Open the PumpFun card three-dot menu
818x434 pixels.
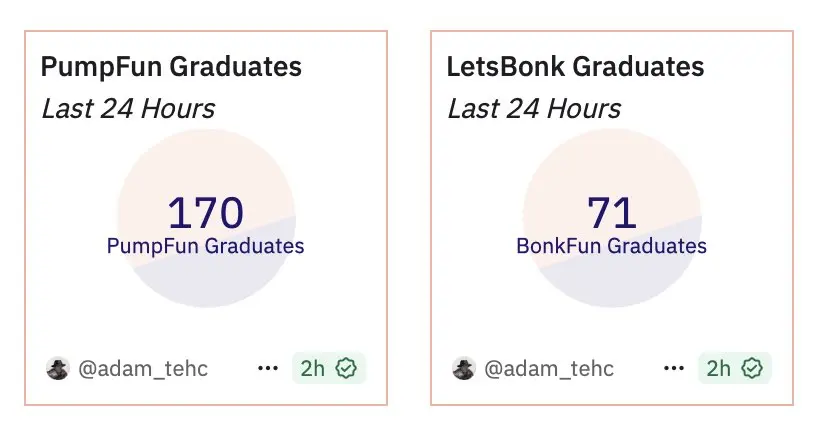click(268, 368)
